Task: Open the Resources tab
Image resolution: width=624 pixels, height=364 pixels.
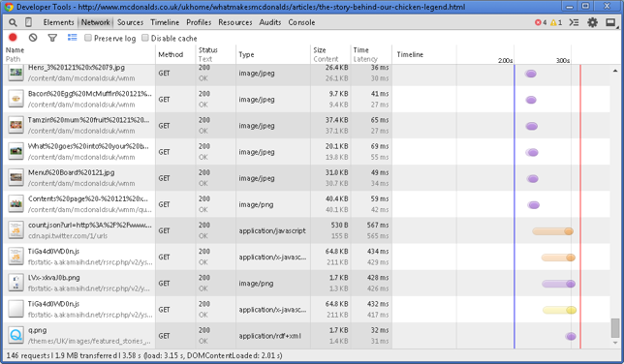Action: [x=235, y=22]
